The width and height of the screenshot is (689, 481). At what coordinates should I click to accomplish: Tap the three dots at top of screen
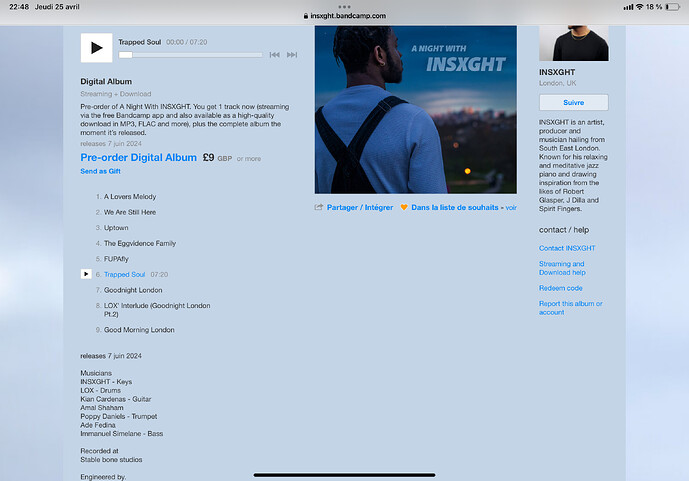[x=344, y=5]
